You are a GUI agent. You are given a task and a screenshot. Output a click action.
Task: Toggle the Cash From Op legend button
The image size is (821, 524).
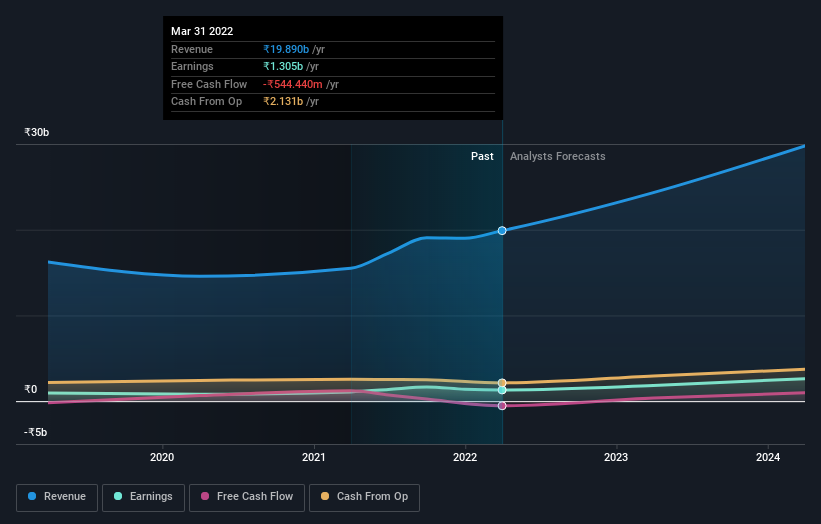pyautogui.click(x=364, y=497)
